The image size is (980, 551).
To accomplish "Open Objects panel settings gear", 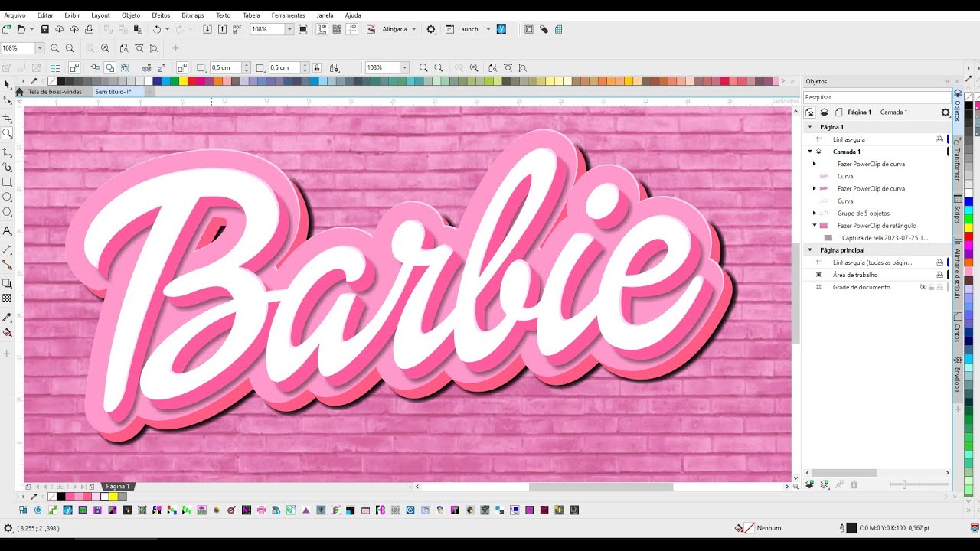I will (945, 112).
